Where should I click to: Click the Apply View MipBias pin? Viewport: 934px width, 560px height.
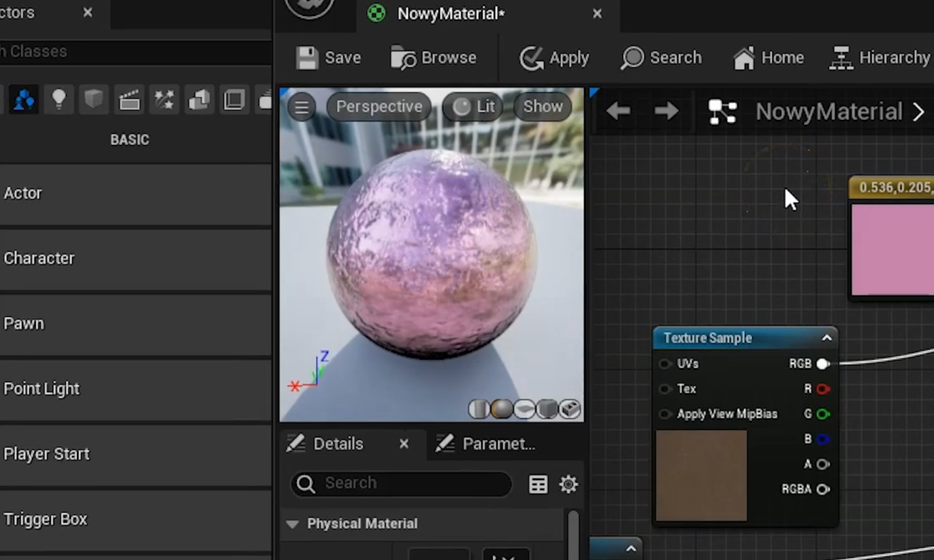(665, 414)
